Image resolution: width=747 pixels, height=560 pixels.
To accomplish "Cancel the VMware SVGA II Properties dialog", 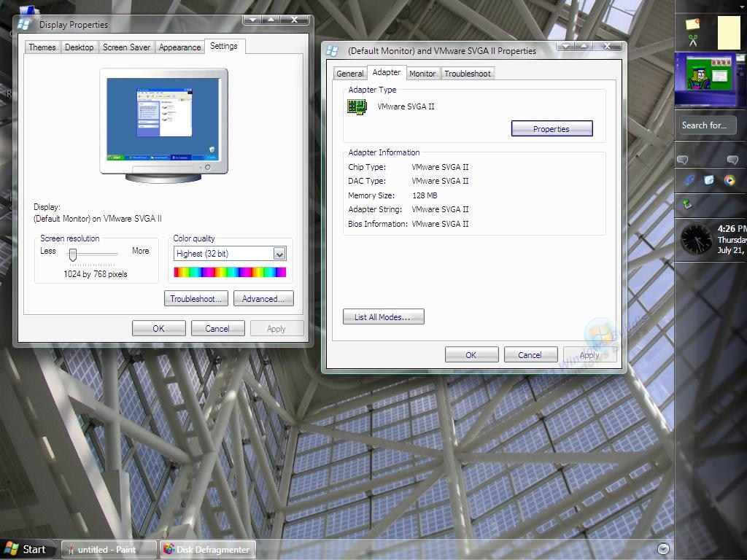I will (530, 355).
